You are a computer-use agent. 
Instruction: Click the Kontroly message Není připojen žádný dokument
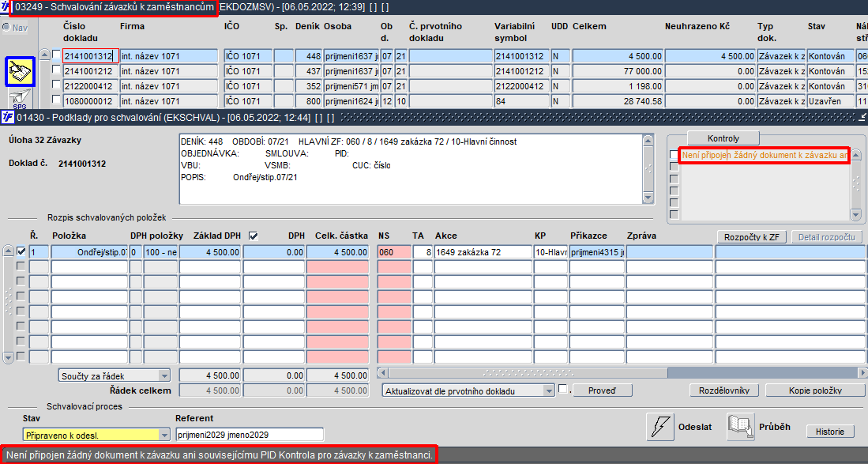tap(765, 155)
